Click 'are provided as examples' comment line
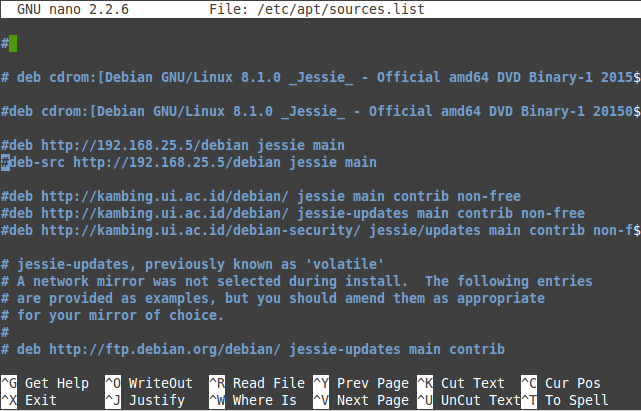The width and height of the screenshot is (641, 411). pos(273,298)
